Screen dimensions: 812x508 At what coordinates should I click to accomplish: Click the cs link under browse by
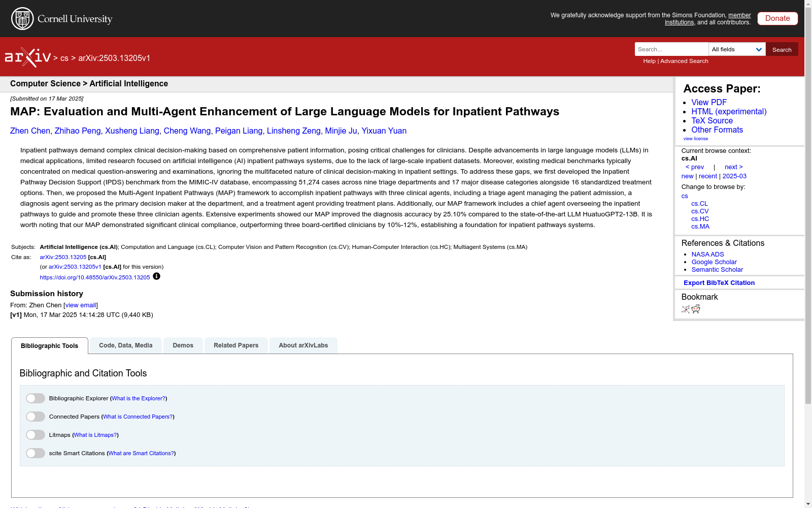(x=685, y=196)
